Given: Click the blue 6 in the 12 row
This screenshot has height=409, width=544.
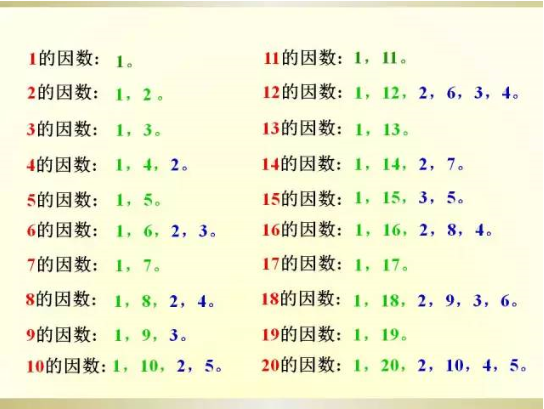Looking at the screenshot, I should [x=451, y=93].
